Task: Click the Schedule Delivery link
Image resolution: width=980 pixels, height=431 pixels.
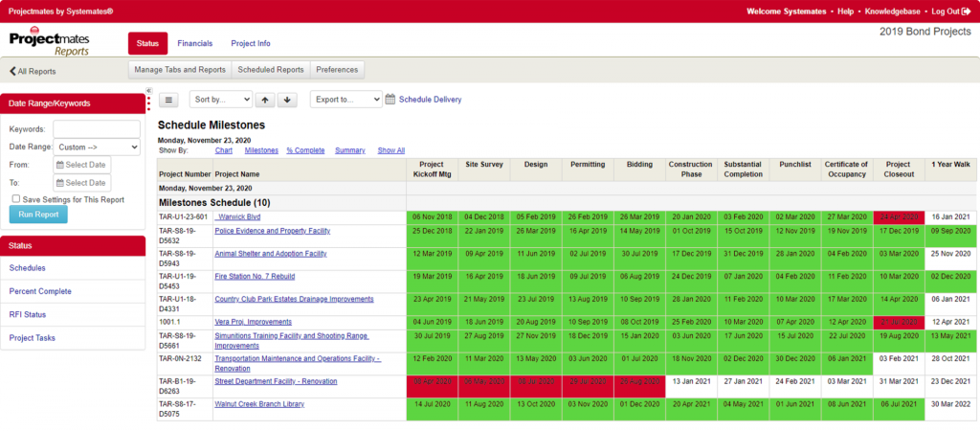Action: pyautogui.click(x=430, y=100)
